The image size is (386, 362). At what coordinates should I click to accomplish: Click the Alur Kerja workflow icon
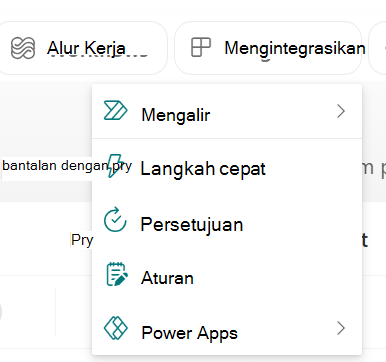[23, 48]
